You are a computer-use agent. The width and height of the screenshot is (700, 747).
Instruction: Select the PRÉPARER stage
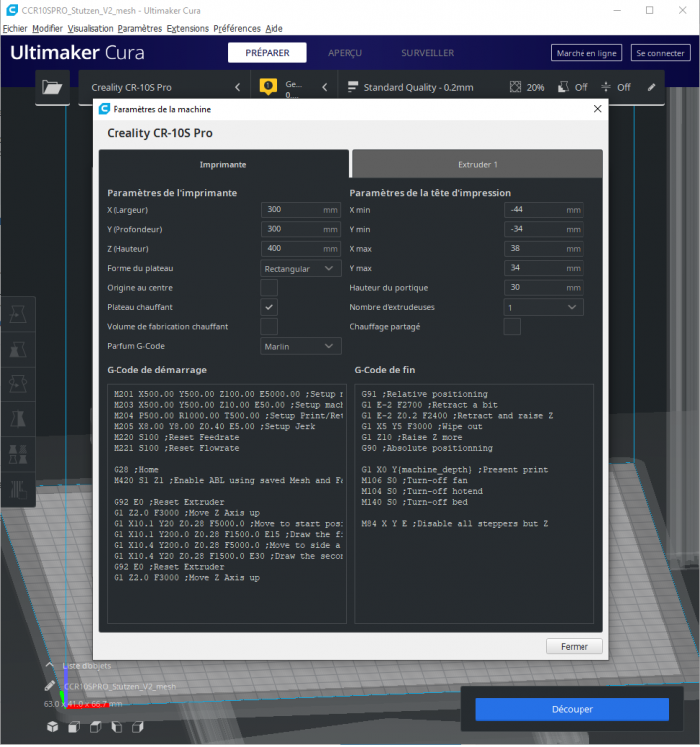pyautogui.click(x=267, y=53)
